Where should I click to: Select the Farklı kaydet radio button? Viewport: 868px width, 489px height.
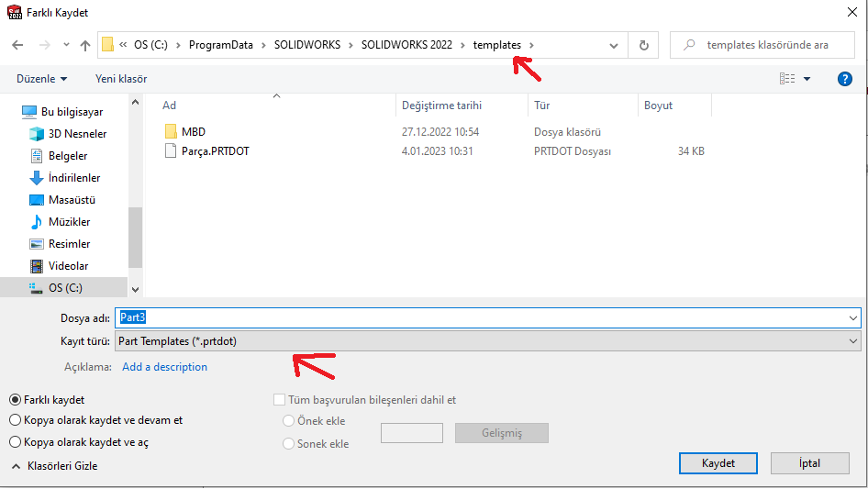[x=16, y=400]
